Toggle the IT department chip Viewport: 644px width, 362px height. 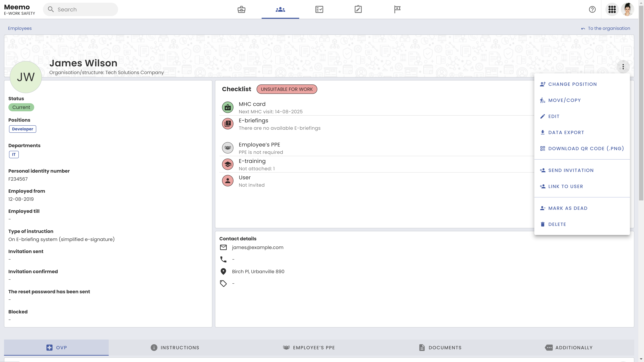coord(14,154)
